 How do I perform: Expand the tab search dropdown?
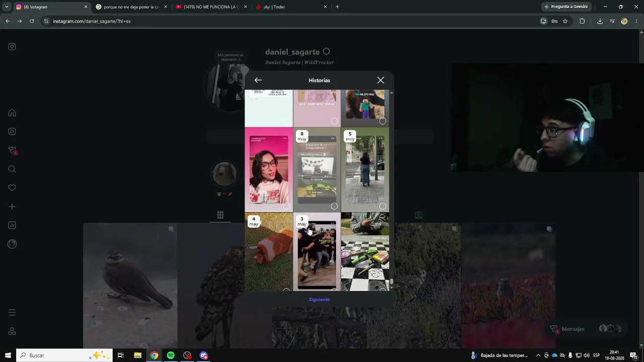(6, 7)
